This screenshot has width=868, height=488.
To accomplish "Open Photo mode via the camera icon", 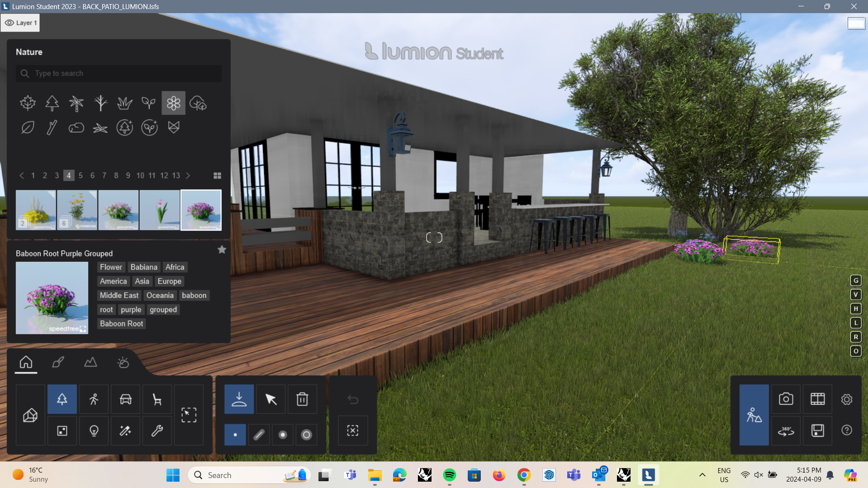I will pos(786,399).
